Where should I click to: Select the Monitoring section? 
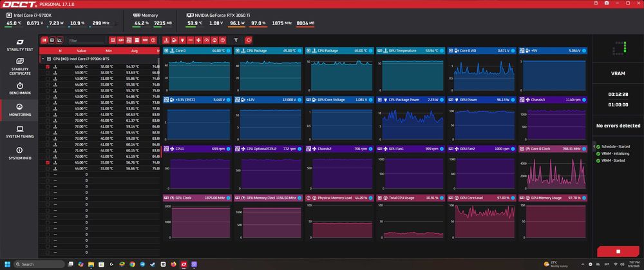coord(20,110)
